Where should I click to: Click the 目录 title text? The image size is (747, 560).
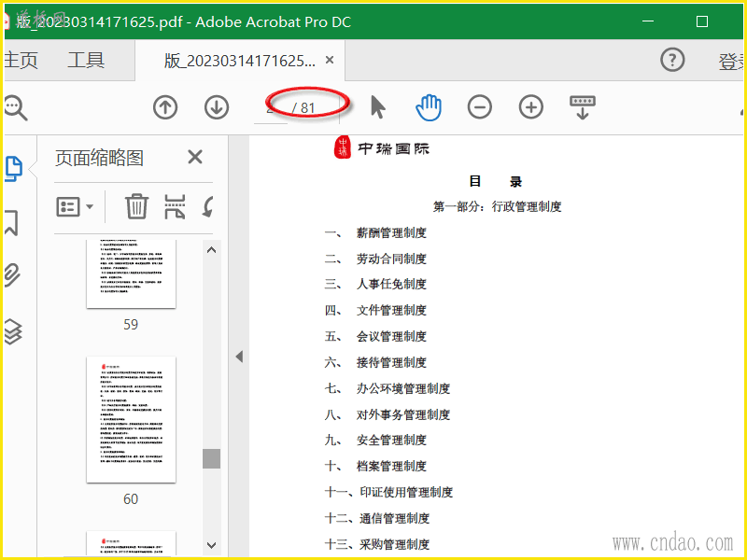pos(496,181)
